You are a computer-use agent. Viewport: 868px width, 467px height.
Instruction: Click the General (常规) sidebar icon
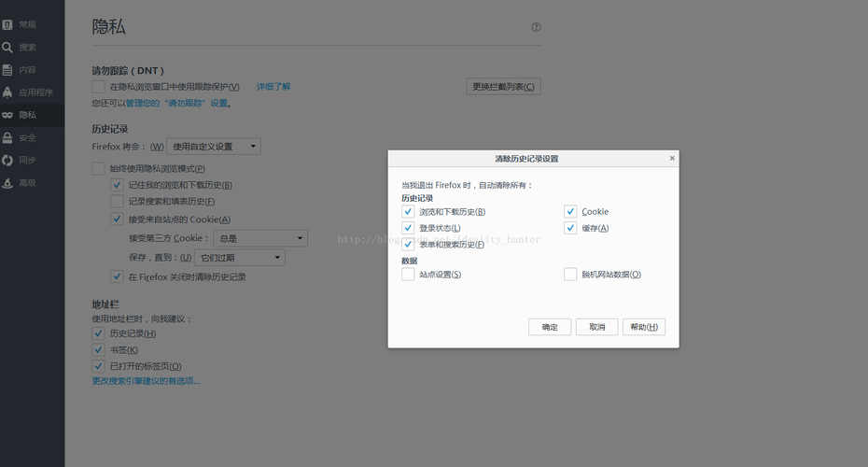[x=7, y=24]
